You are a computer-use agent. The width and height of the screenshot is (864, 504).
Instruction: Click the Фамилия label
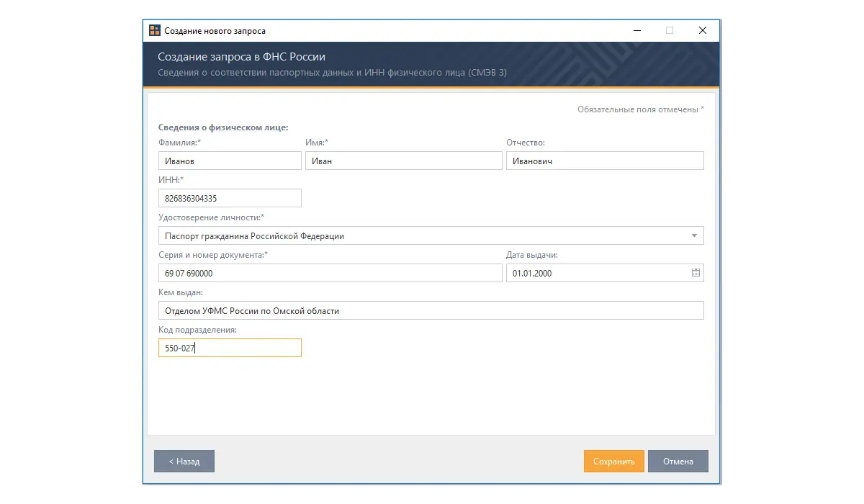(180, 143)
